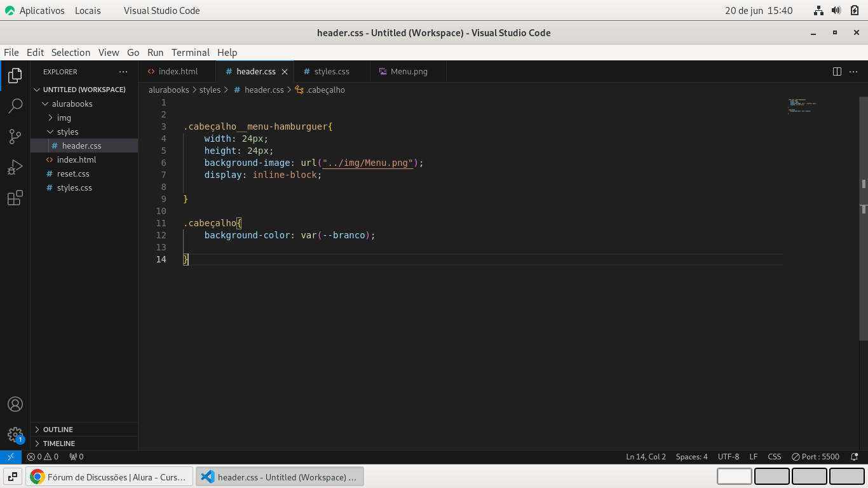Expand the img folder

84,118
